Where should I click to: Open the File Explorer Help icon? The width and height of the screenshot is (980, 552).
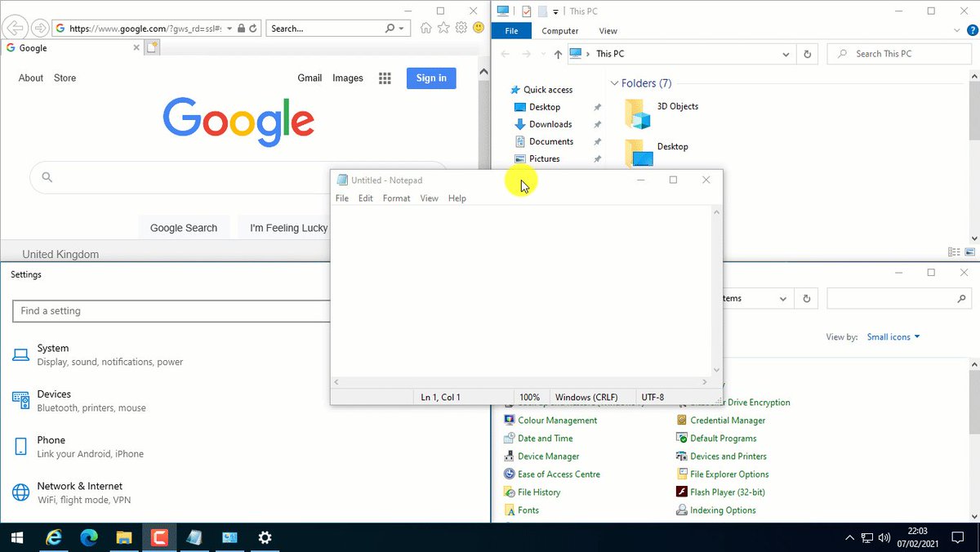pyautogui.click(x=972, y=31)
